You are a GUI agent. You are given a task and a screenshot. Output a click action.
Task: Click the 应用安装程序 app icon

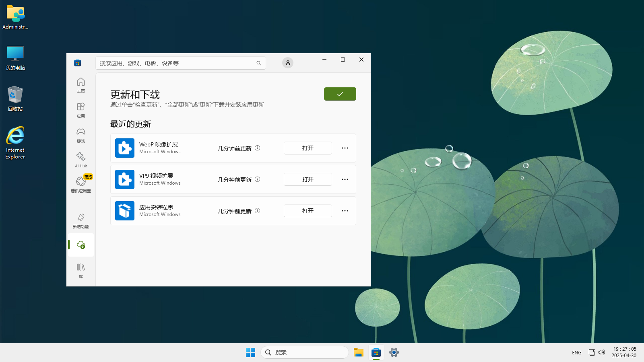[x=125, y=211]
